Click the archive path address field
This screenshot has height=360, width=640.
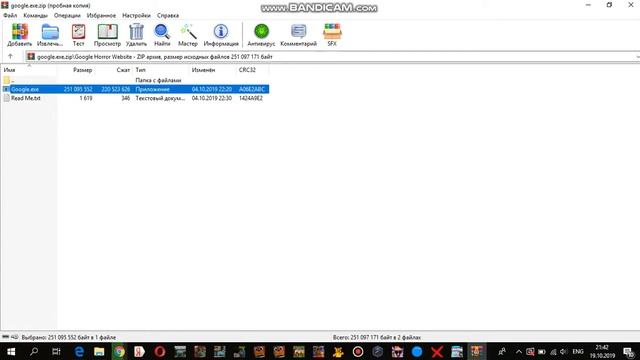click(x=330, y=57)
